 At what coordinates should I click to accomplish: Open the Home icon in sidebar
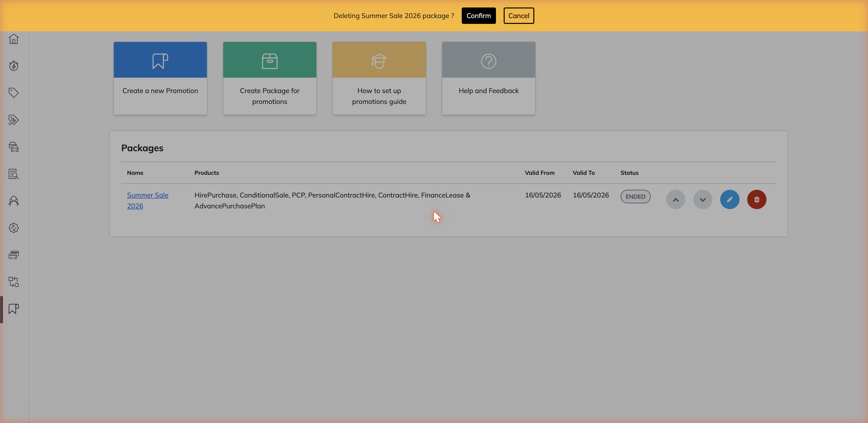click(x=14, y=39)
